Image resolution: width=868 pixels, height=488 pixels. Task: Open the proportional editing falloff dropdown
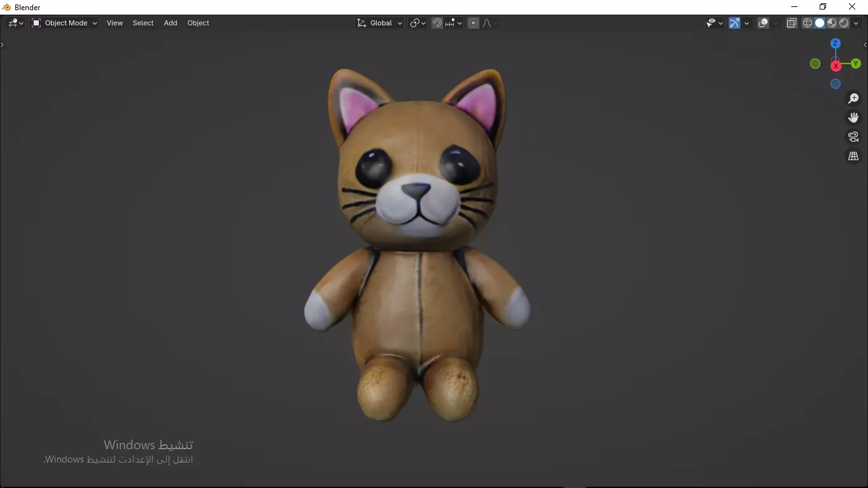[x=489, y=23]
